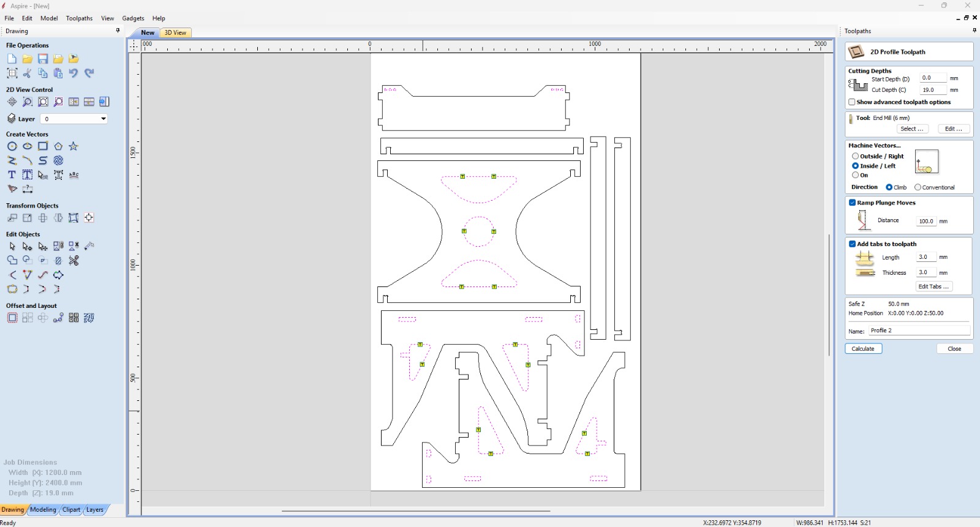The image size is (980, 527).
Task: Click the Undo arrow icon
Action: 73,73
